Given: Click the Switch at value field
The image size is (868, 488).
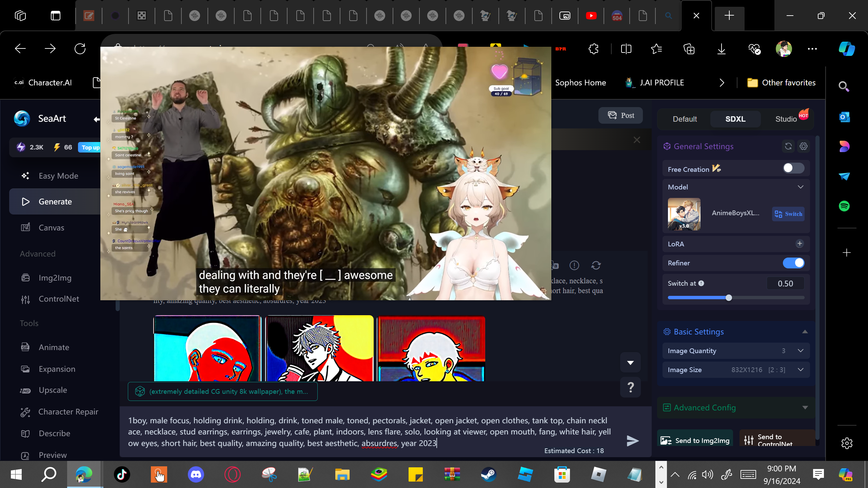Looking at the screenshot, I should pyautogui.click(x=785, y=284).
